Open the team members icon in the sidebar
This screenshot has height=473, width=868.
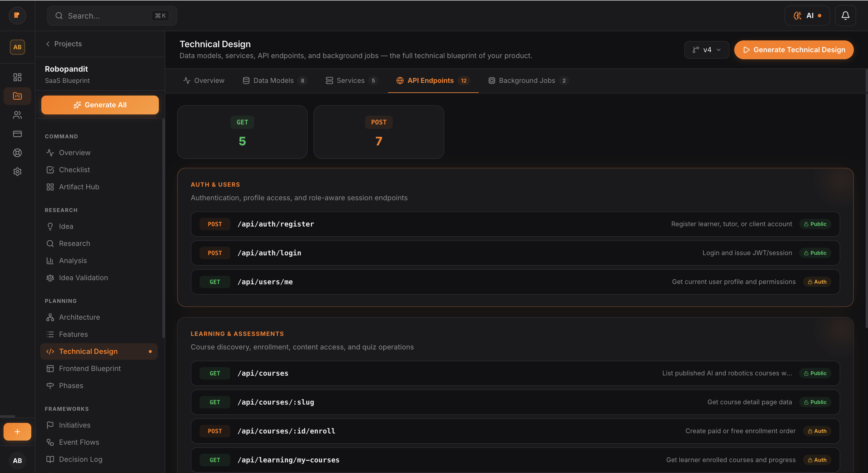click(x=17, y=115)
